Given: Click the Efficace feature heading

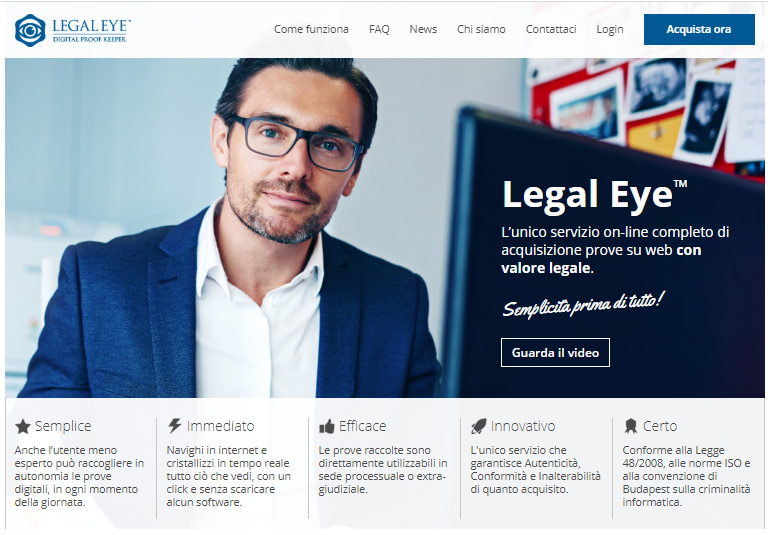Looking at the screenshot, I should tap(362, 426).
